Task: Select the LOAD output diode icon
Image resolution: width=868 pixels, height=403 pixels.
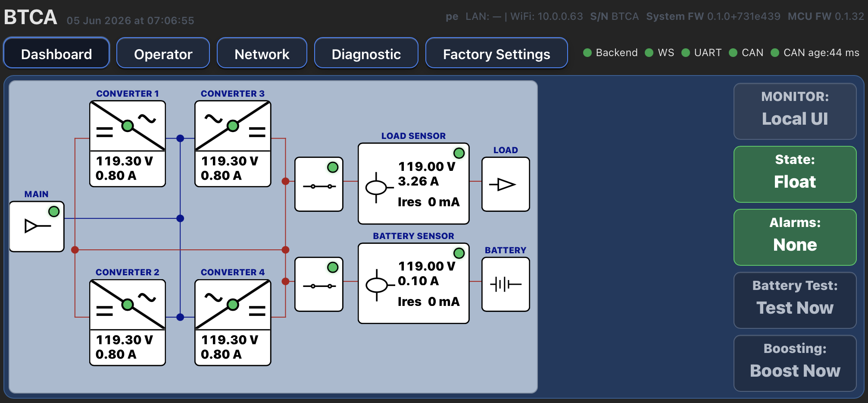Action: pos(503,185)
